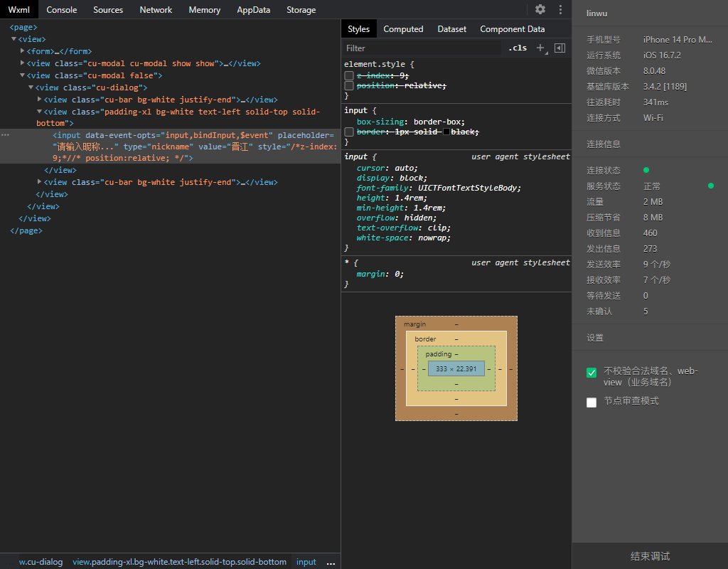Screen dimensions: 728x569
Task: Click the ellipsis beside the selected input node
Action: click(6, 135)
